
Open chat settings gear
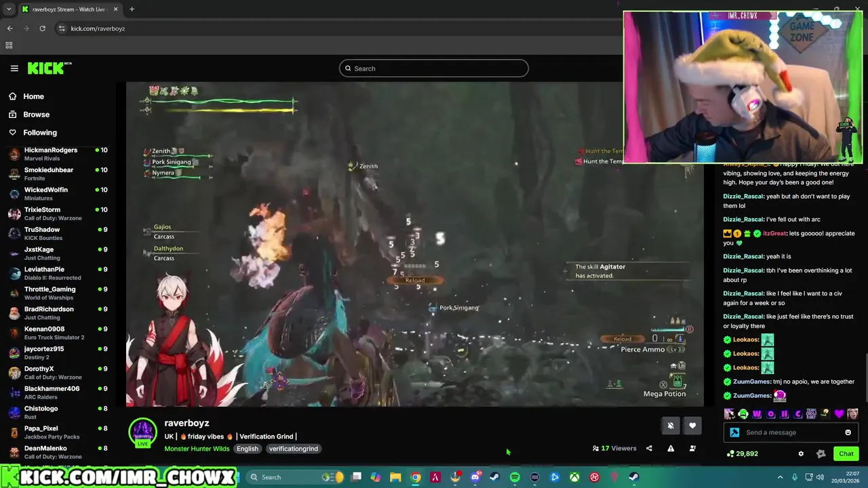(x=801, y=453)
